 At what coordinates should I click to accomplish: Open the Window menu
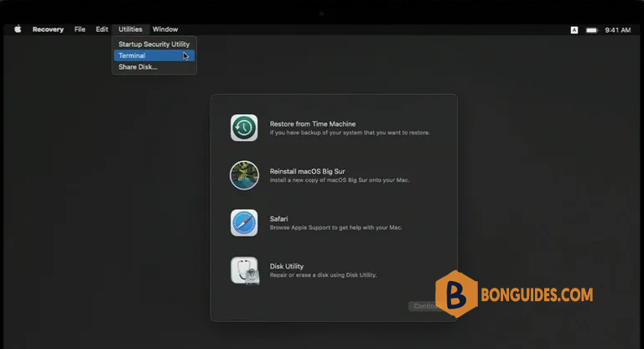(165, 29)
